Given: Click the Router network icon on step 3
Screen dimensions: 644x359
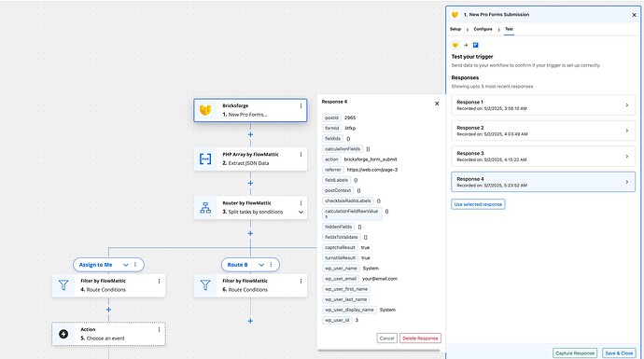Looking at the screenshot, I should coord(205,208).
